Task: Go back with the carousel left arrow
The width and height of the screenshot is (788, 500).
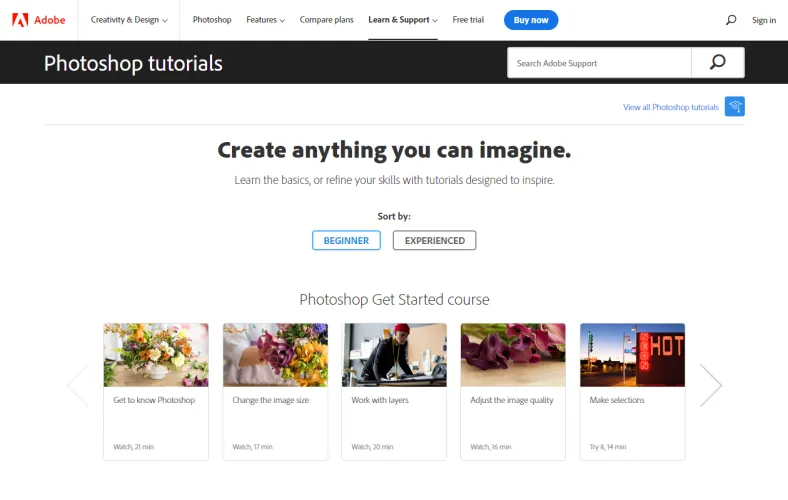Action: 77,385
